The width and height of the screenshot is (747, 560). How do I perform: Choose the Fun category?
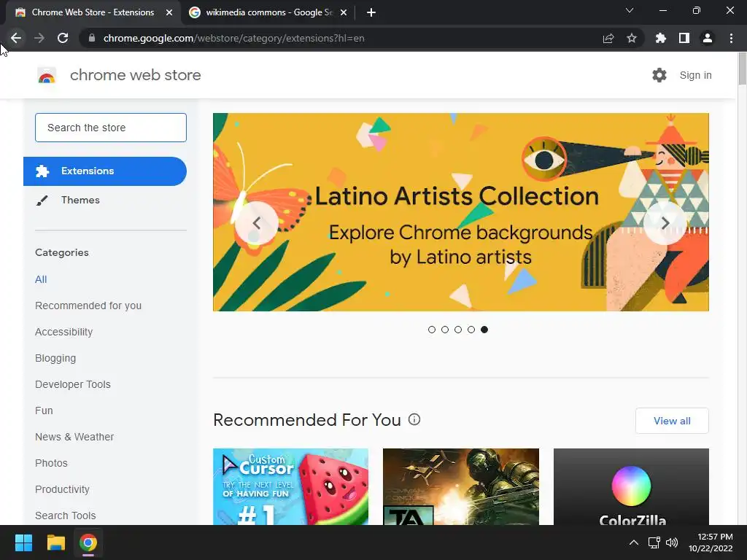(44, 411)
